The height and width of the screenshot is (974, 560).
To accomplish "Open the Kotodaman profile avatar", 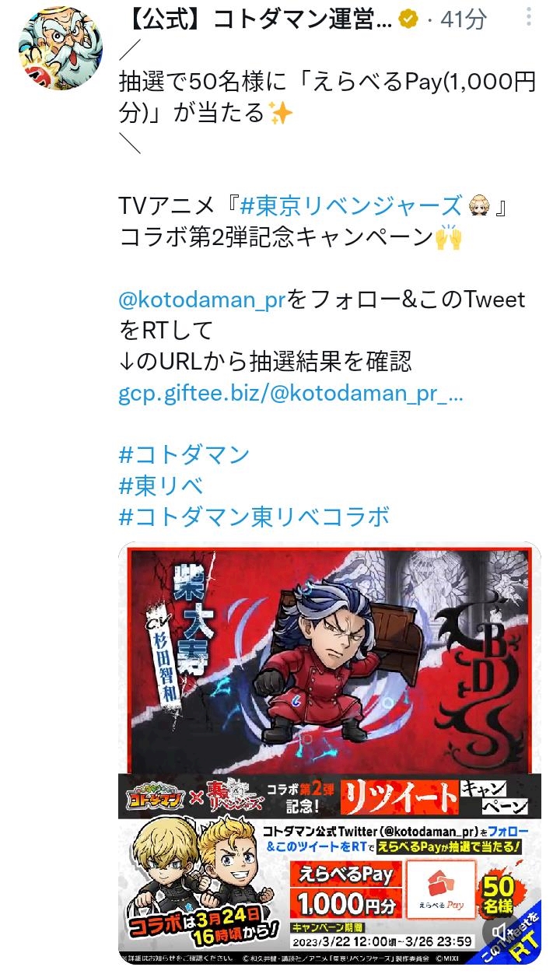I will [60, 51].
